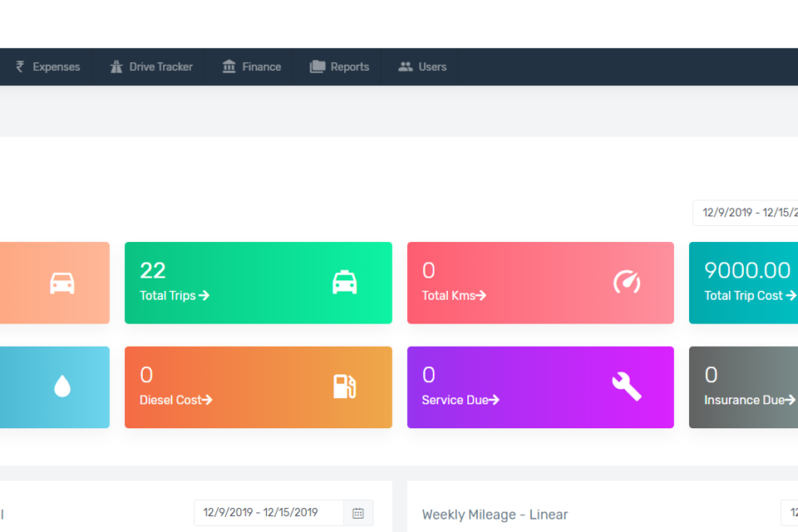798x532 pixels.
Task: Follow the Total Kms link
Action: point(454,295)
